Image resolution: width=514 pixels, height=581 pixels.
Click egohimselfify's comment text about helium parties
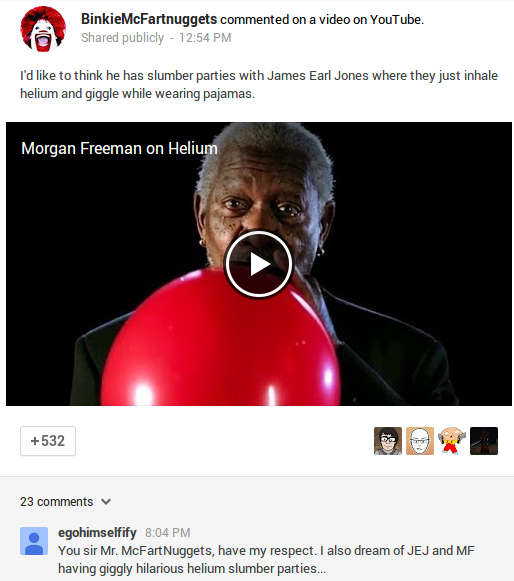266,560
